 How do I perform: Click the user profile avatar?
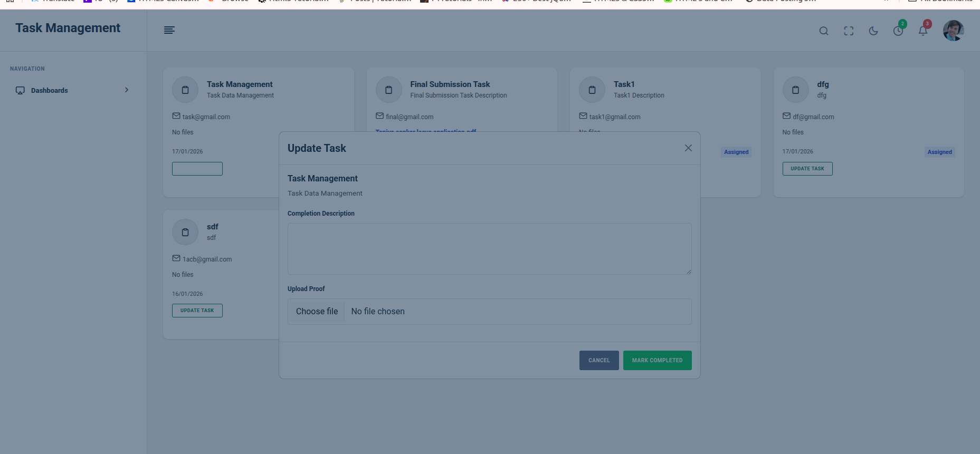[953, 31]
